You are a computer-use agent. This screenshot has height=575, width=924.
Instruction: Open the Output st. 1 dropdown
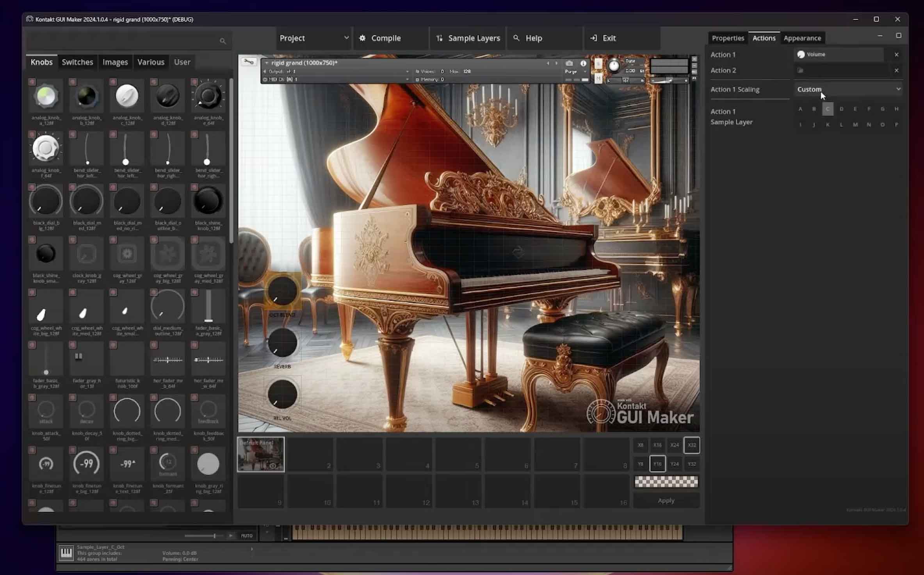336,71
